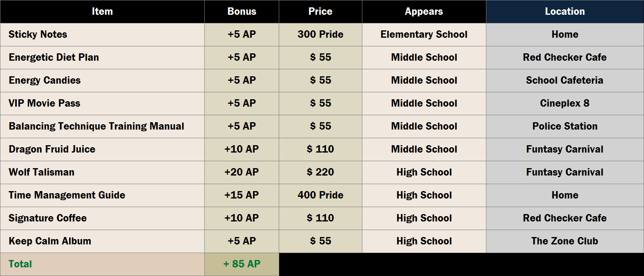Click the Price column header

(320, 11)
